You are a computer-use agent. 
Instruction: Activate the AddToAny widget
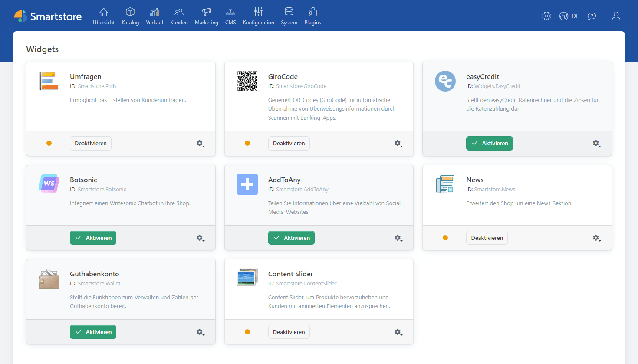click(x=291, y=238)
